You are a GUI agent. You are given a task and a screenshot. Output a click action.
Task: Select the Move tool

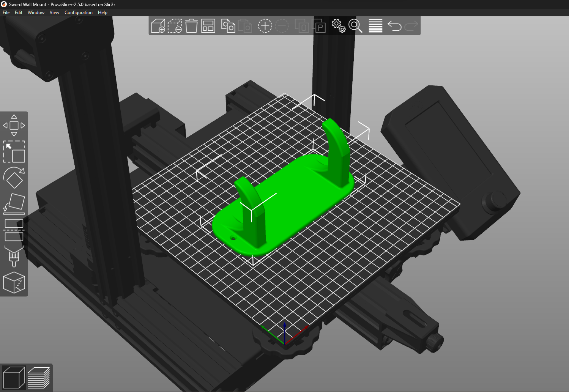tap(14, 126)
